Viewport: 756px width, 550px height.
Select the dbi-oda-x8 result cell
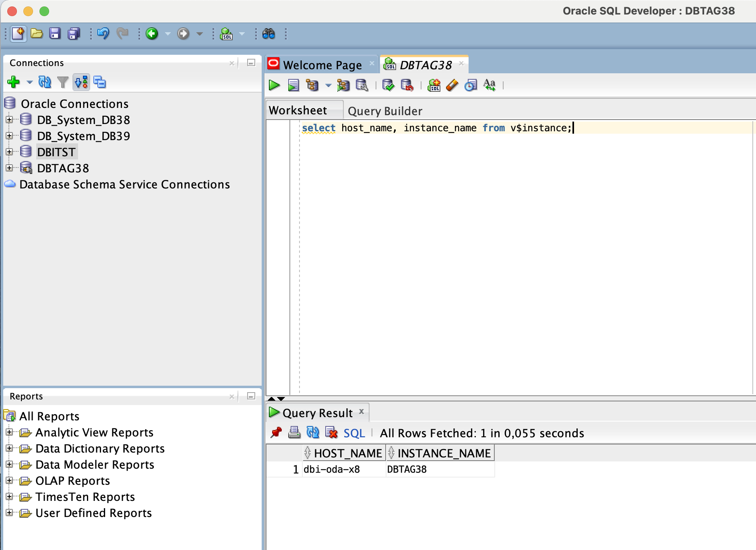tap(344, 469)
